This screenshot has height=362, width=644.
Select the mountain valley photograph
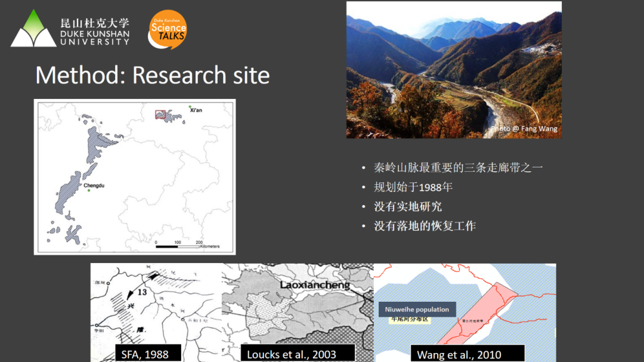[453, 69]
